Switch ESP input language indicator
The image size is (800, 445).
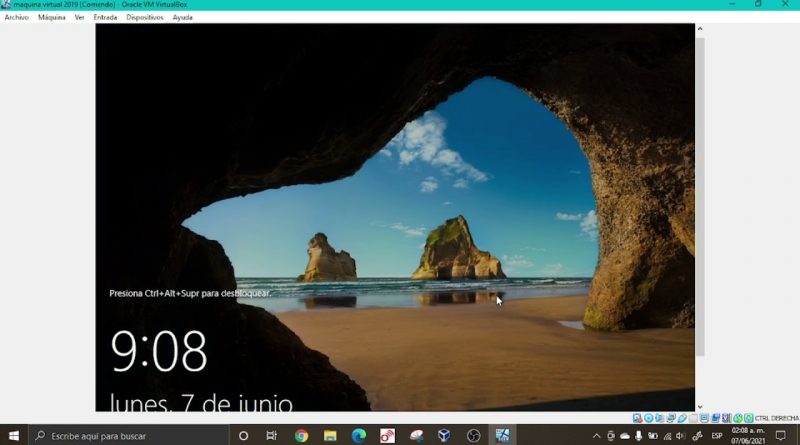(x=717, y=436)
